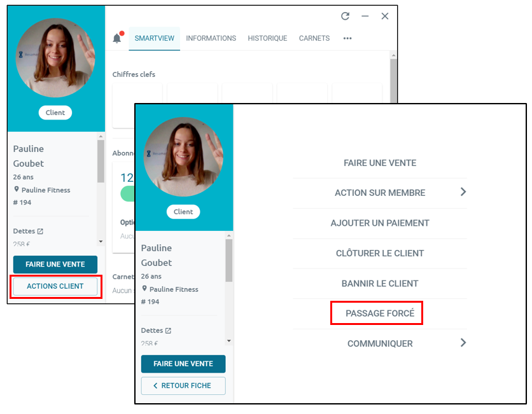This screenshot has height=414, width=532.
Task: Switch to the INFORMATIONS tab
Action: click(x=211, y=38)
